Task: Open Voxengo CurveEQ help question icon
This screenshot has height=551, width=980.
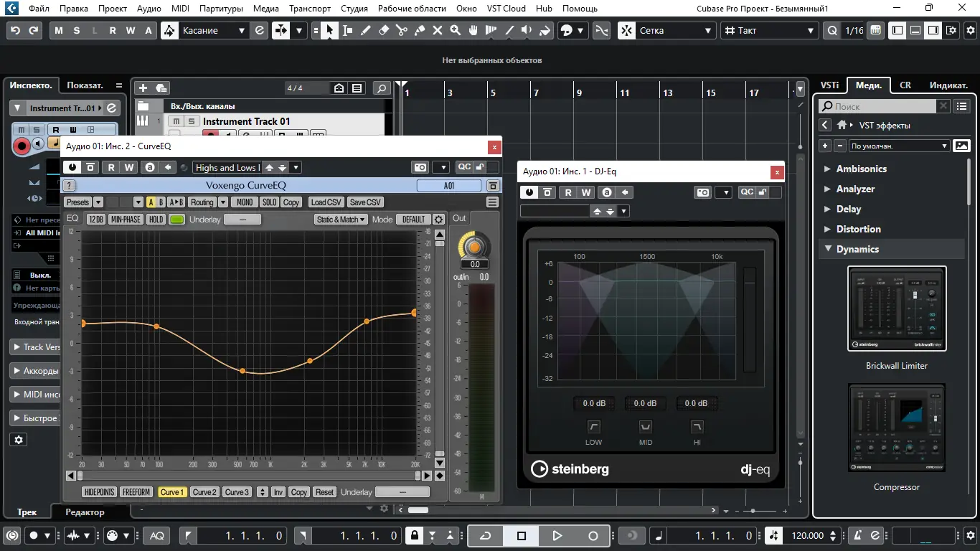Action: click(x=69, y=185)
